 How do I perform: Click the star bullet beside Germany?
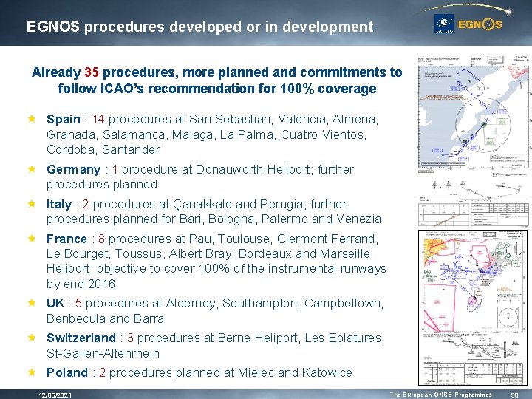pos(32,169)
